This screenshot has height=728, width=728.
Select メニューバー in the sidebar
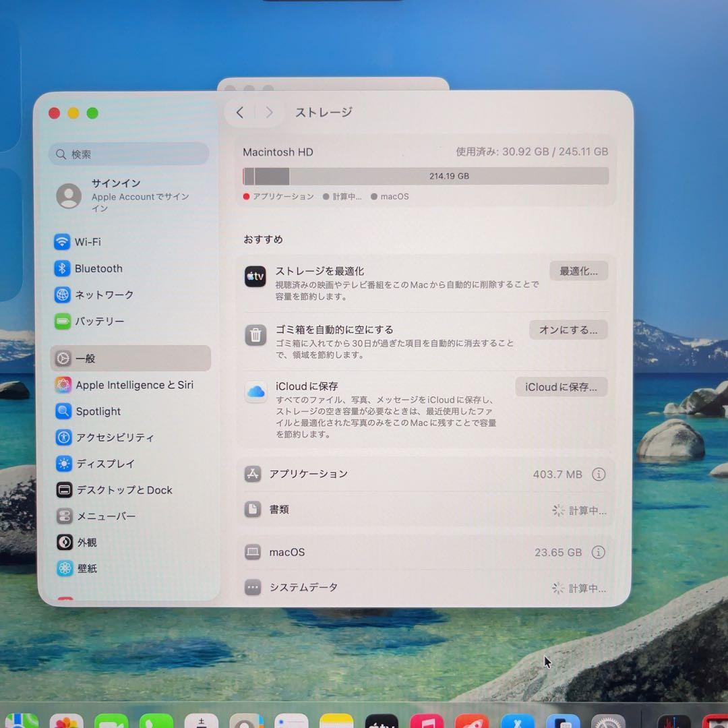pyautogui.click(x=106, y=516)
